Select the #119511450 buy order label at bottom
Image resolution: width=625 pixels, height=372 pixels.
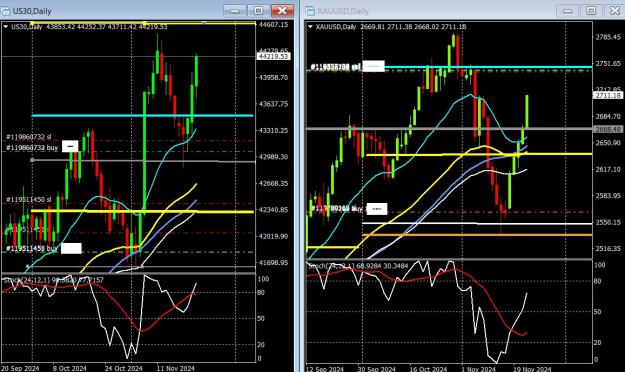32,249
